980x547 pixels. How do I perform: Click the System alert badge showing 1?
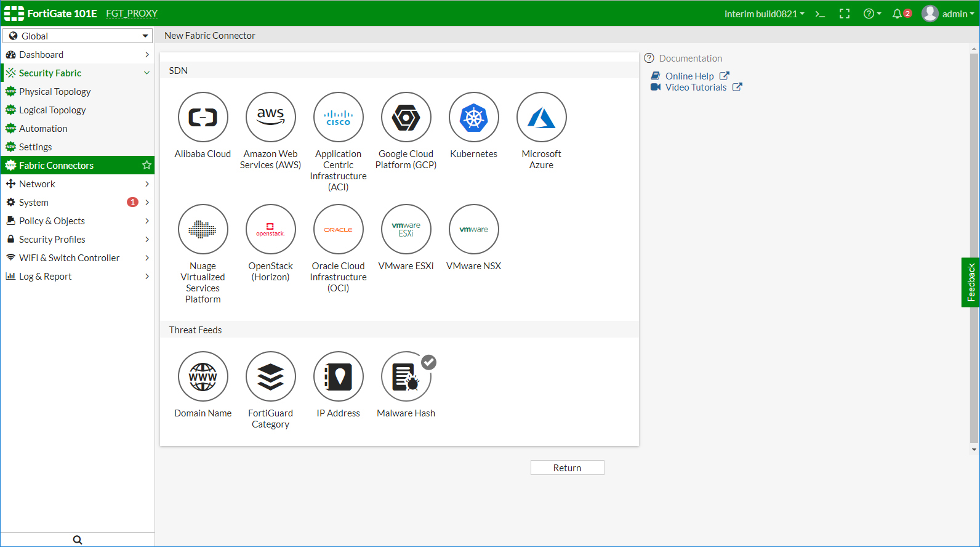click(132, 202)
